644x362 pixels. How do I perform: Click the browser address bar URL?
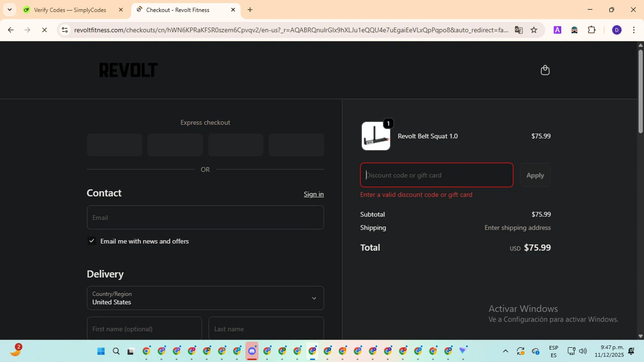[x=291, y=30]
